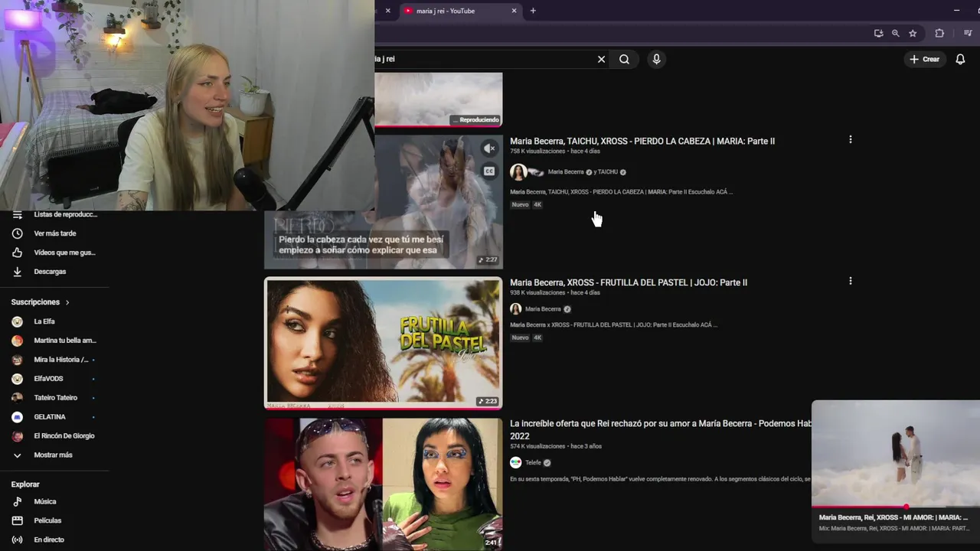980x551 pixels.
Task: Open Martina tu bella subscription
Action: click(54, 341)
